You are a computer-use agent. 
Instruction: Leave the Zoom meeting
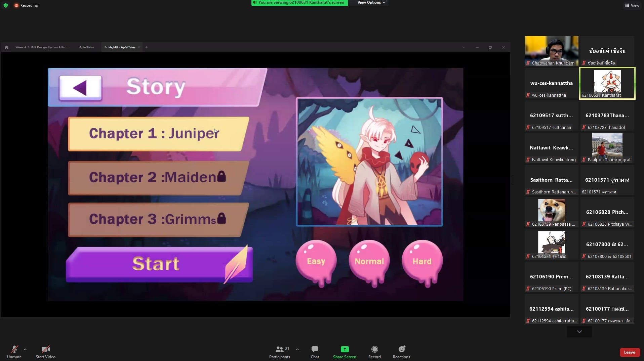(629, 352)
